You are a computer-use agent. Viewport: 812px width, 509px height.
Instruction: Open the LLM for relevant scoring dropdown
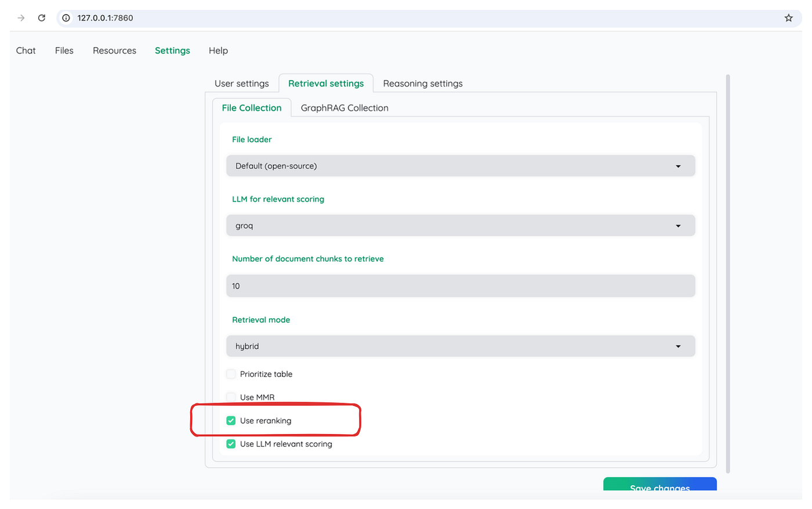[x=461, y=225]
